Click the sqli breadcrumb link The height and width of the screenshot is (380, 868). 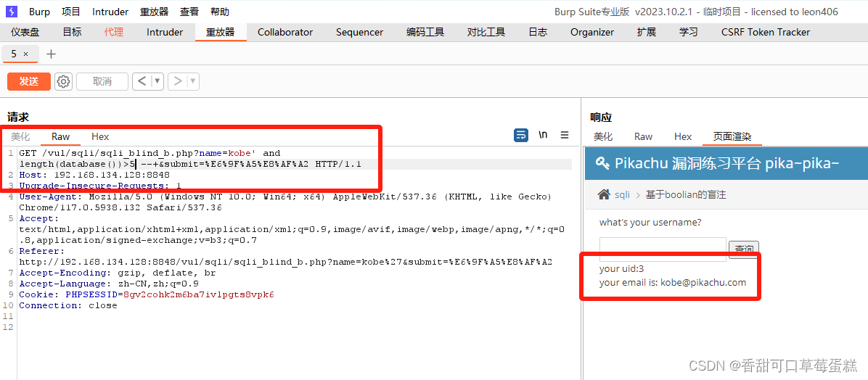(622, 194)
